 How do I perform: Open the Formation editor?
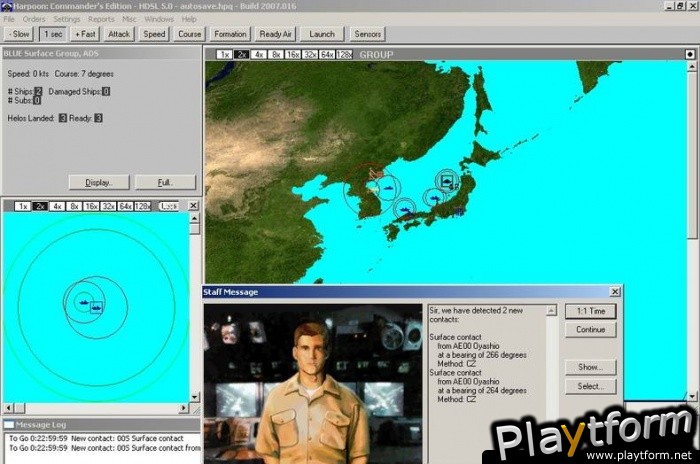tap(230, 34)
